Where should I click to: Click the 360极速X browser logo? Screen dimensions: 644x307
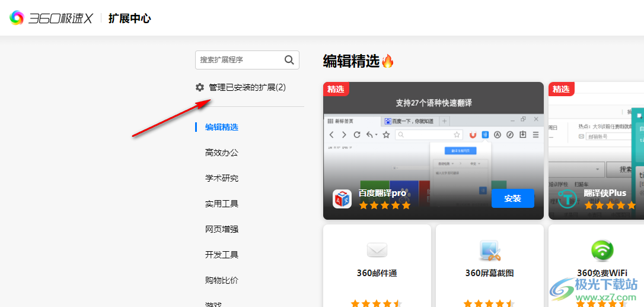[52, 18]
